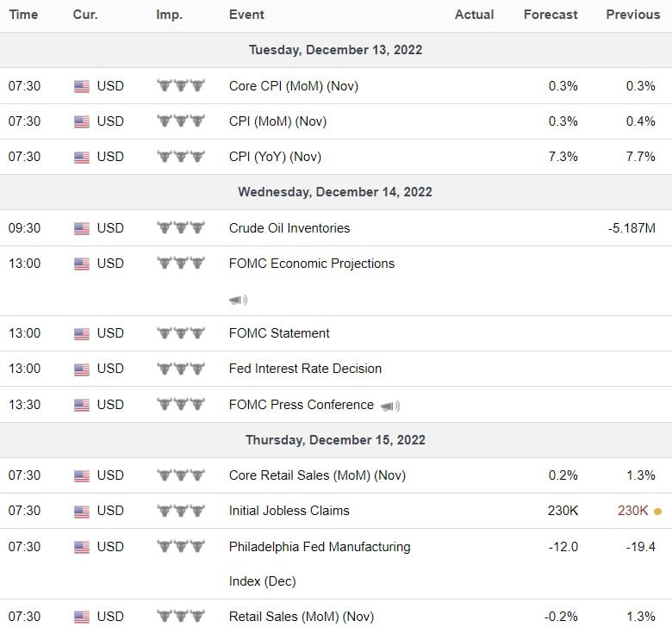This screenshot has width=672, height=627.
Task: Open the Crude Oil Inventories event
Action: 289,228
